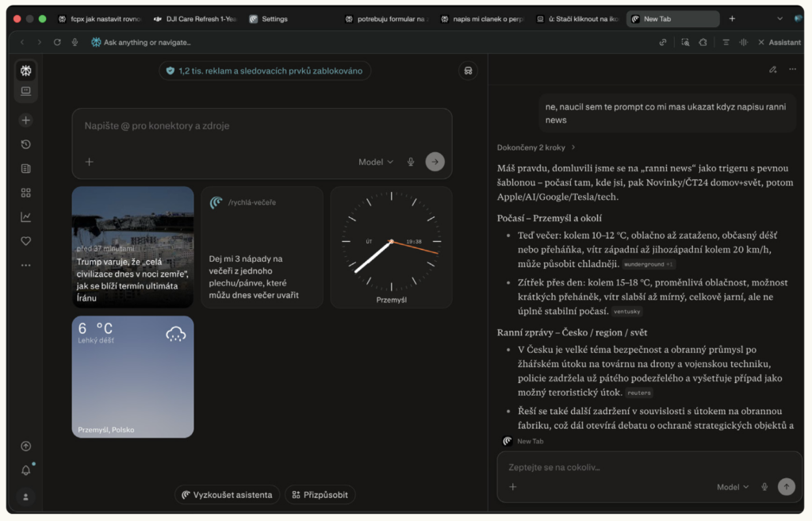Click the heart icon in the left sidebar
The height and width of the screenshot is (521, 812).
(25, 241)
